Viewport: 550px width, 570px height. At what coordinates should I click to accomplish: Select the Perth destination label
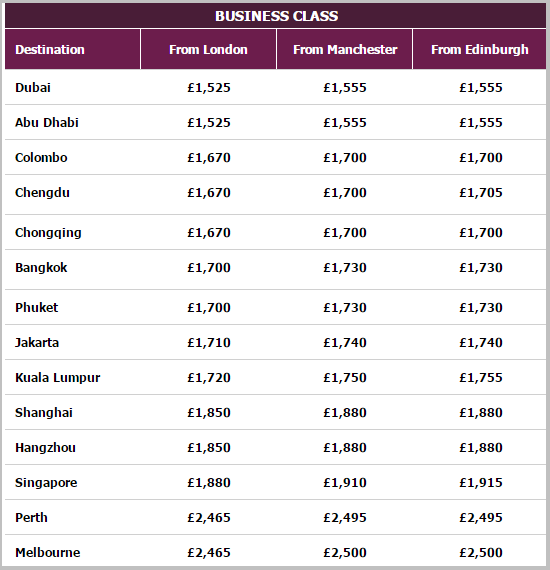click(31, 518)
